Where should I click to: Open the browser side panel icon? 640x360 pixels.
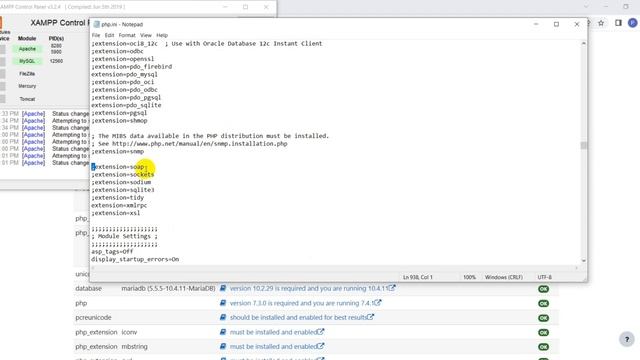618,23
